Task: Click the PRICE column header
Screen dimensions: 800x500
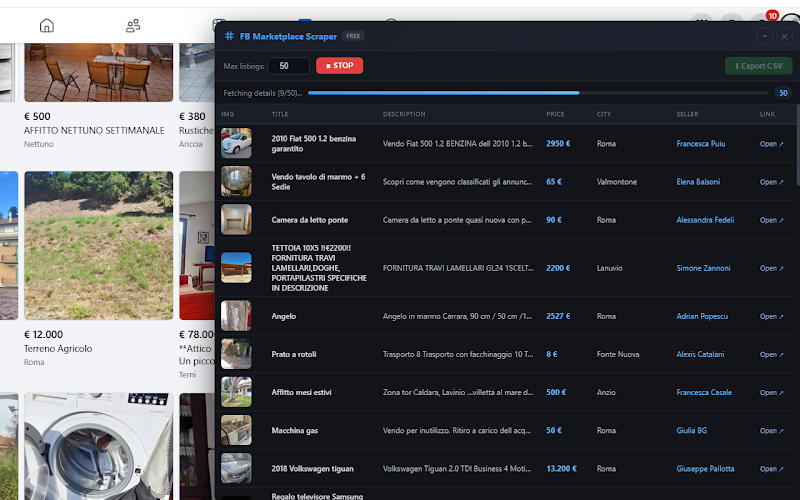Action: (x=555, y=114)
